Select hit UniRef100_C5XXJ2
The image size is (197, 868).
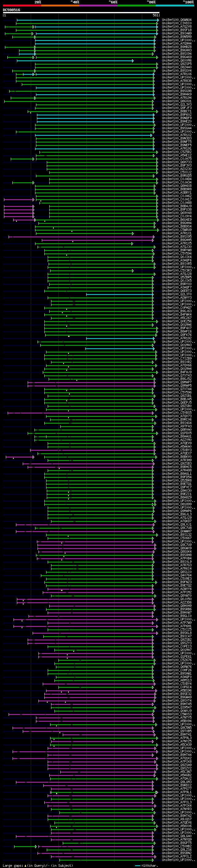coord(177,172)
